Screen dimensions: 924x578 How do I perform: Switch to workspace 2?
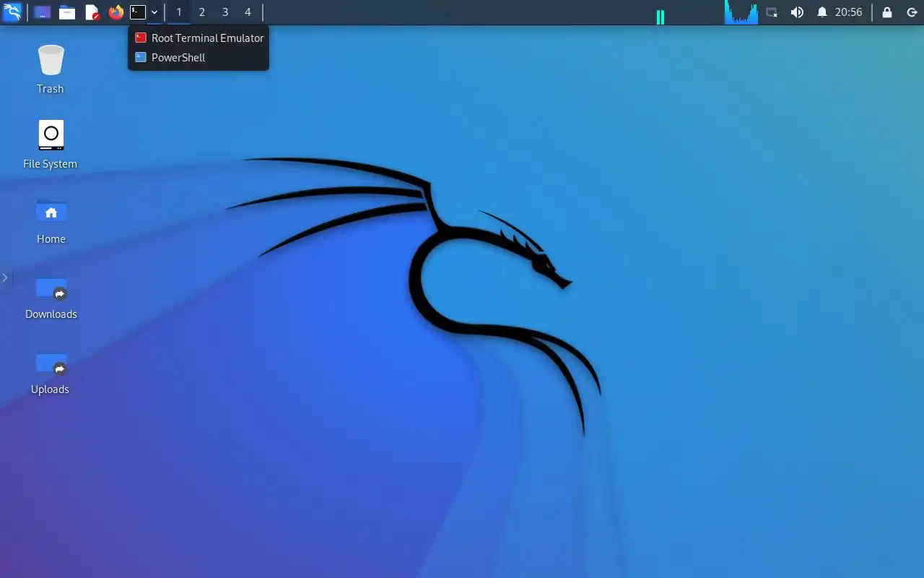pos(202,12)
